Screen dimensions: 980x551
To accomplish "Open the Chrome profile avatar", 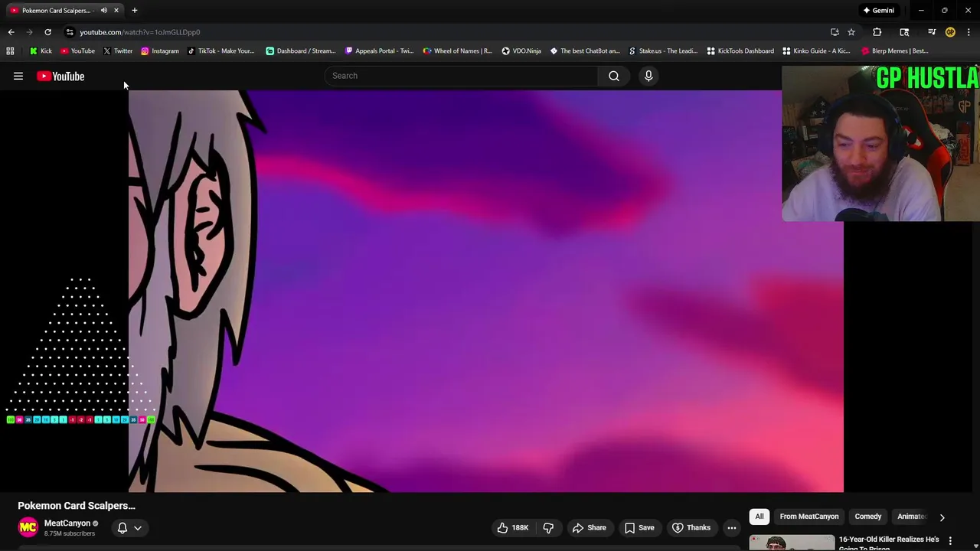I will [950, 32].
